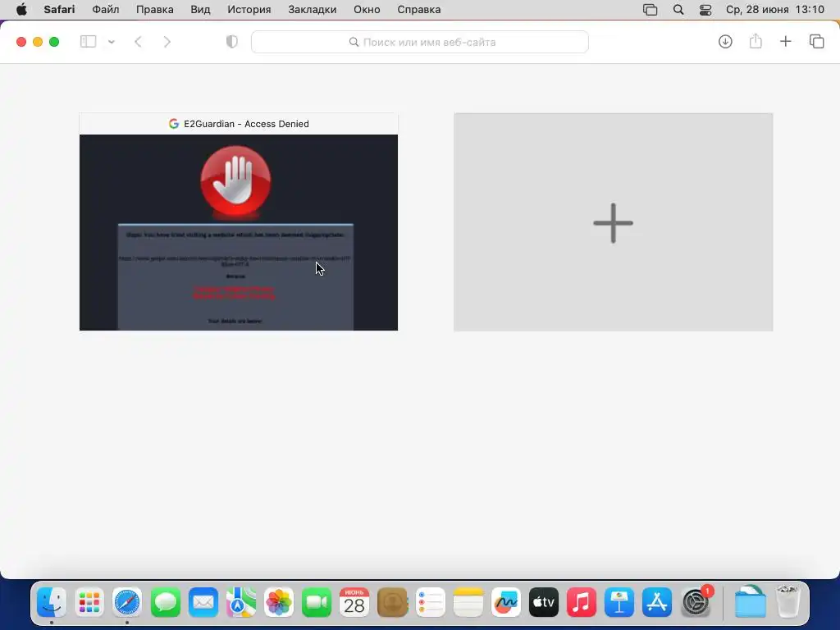Screen dimensions: 840x630
Task: Open App Store from the Dock
Action: click(657, 603)
